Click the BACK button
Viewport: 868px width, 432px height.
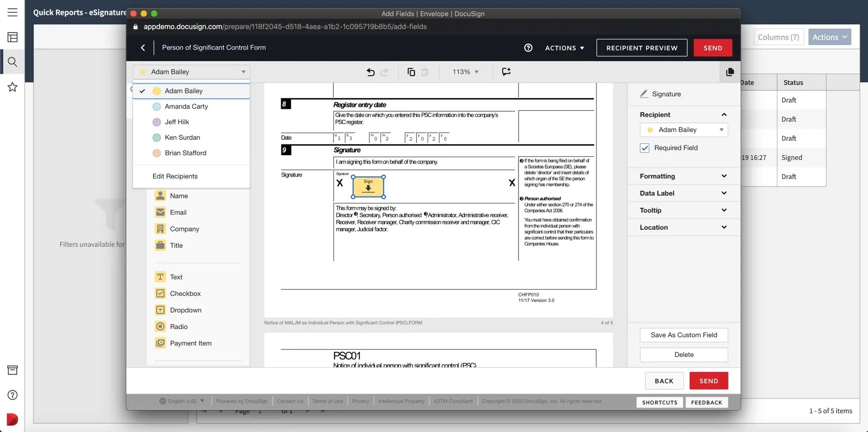pyautogui.click(x=664, y=381)
